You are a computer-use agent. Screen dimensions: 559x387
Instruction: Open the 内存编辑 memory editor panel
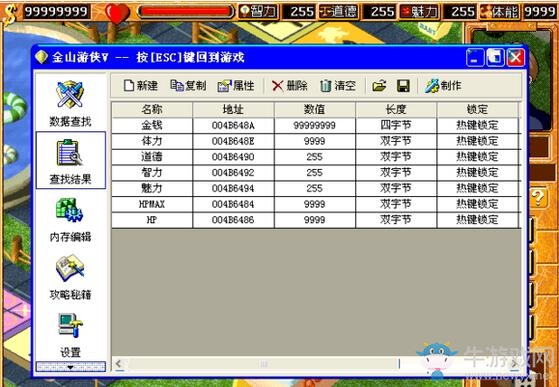click(70, 220)
